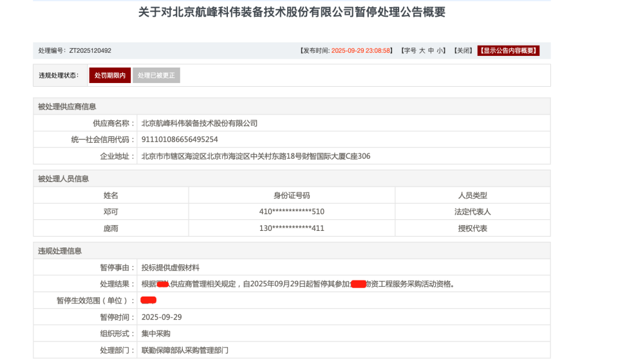Screen dimensions: 618x364
Task: Select the 处罚期限内 status tab
Action: [x=110, y=75]
